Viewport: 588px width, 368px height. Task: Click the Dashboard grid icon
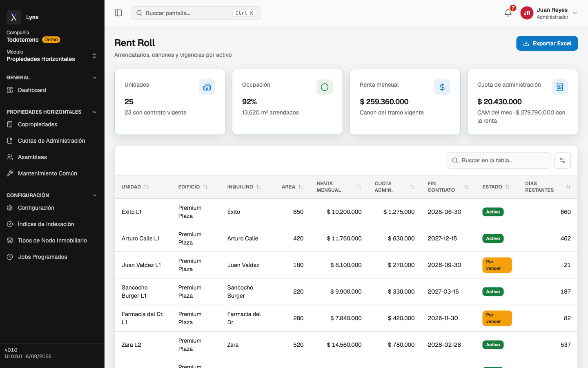[x=10, y=90]
